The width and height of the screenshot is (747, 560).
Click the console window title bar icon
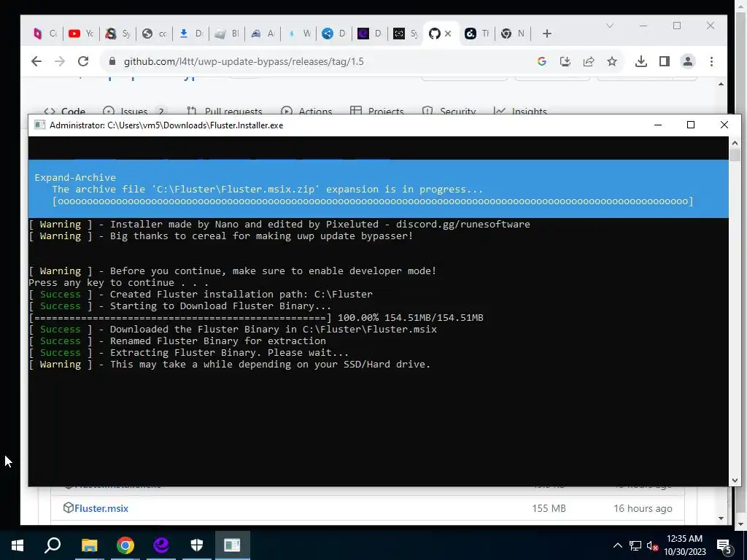coord(39,125)
